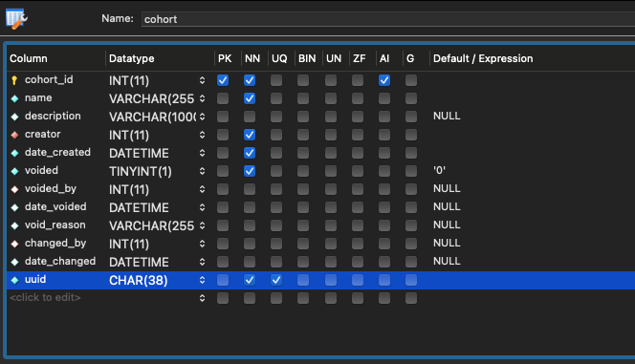Click the AI column header

click(384, 58)
